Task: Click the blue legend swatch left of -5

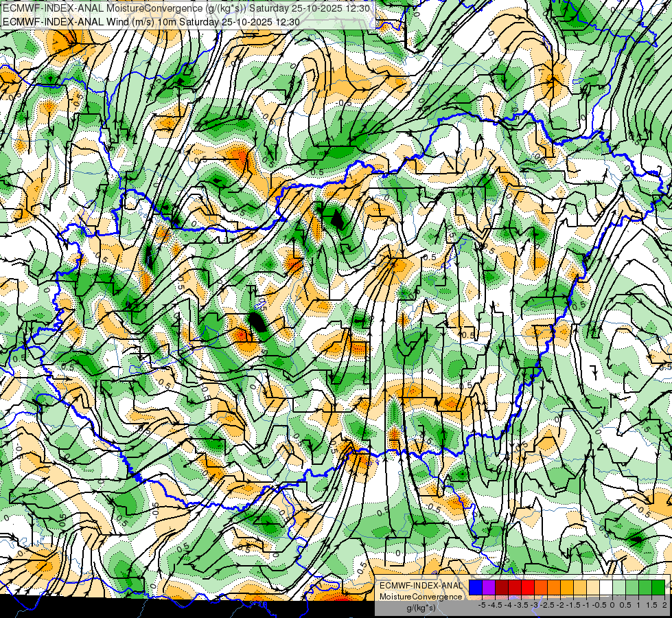Action: coord(475,588)
